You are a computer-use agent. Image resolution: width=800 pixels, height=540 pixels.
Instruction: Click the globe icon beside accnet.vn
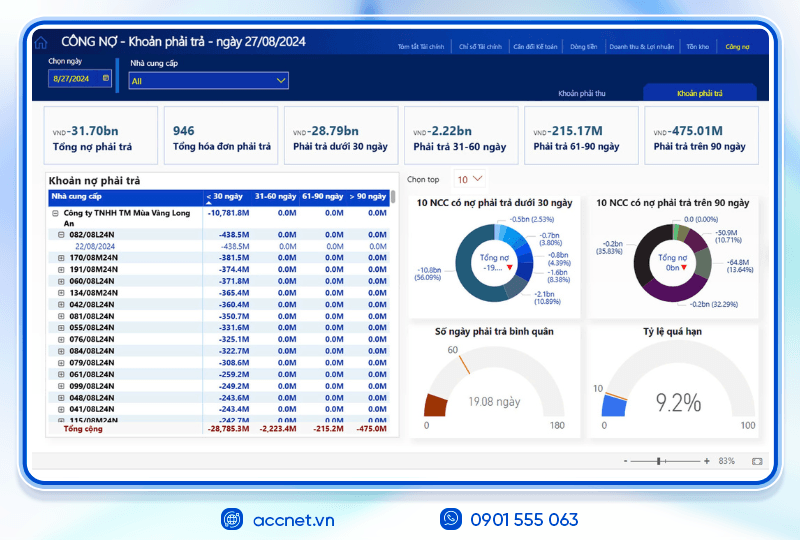(x=232, y=520)
